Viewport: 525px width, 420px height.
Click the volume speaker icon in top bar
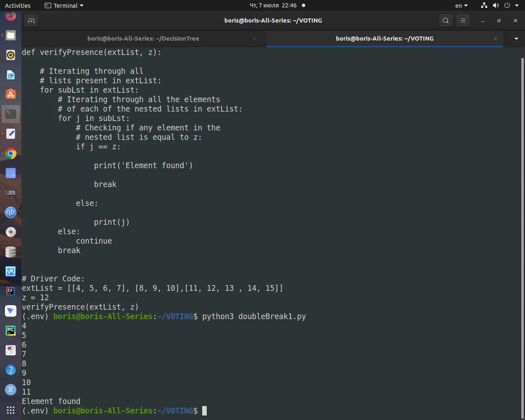point(495,5)
